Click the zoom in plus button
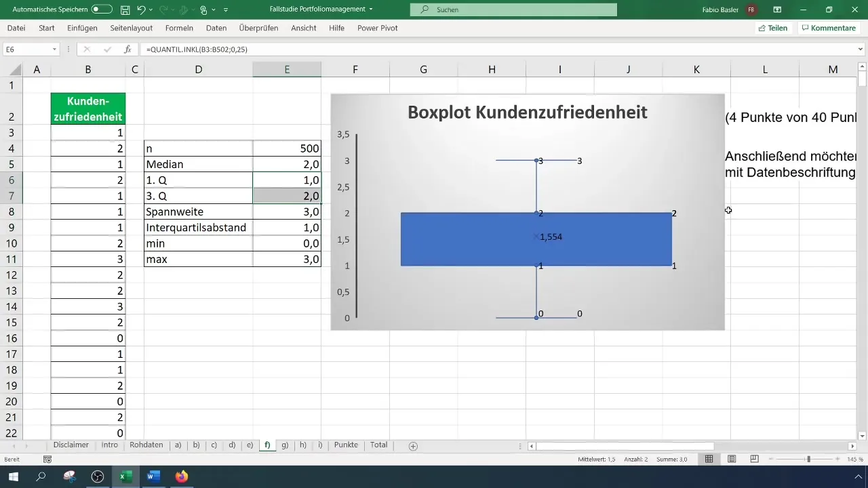 838,460
